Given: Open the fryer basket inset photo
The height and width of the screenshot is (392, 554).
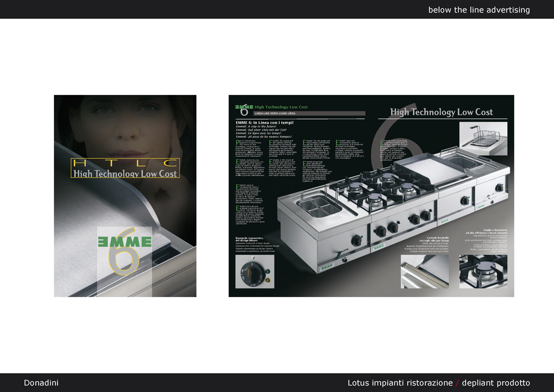Looking at the screenshot, I should (483, 139).
